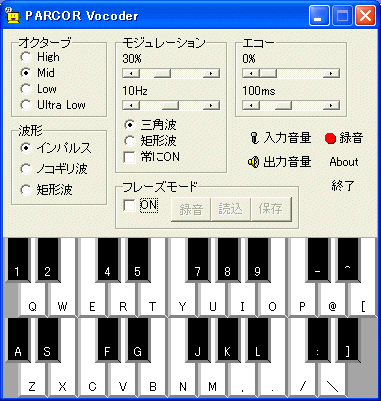Click left arrow of the 100ms slider
The width and height of the screenshot is (381, 401).
click(251, 106)
